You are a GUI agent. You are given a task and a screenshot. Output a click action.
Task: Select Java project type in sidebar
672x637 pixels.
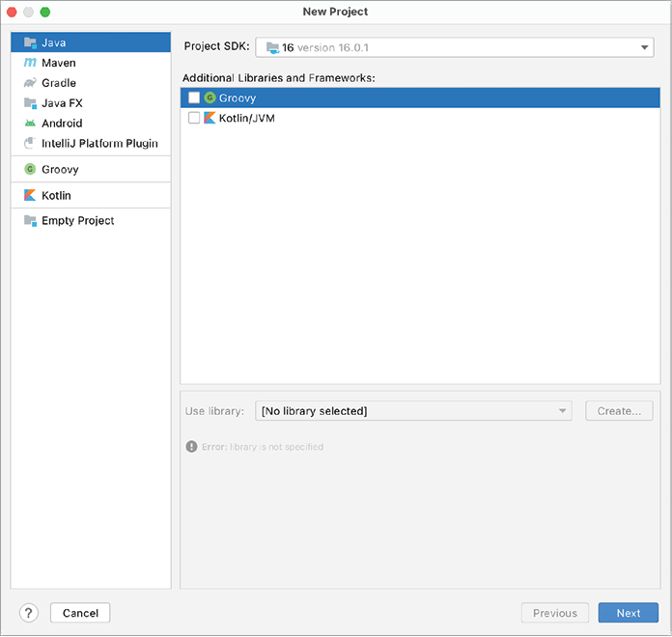click(x=54, y=42)
